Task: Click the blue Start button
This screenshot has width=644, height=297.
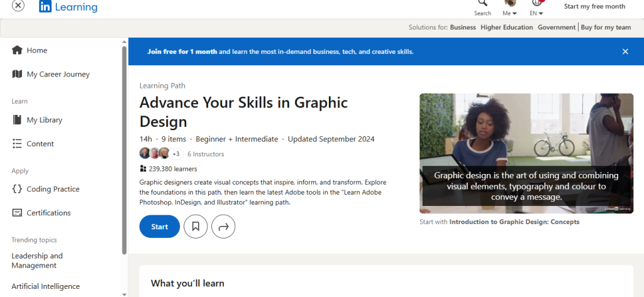Action: tap(159, 227)
